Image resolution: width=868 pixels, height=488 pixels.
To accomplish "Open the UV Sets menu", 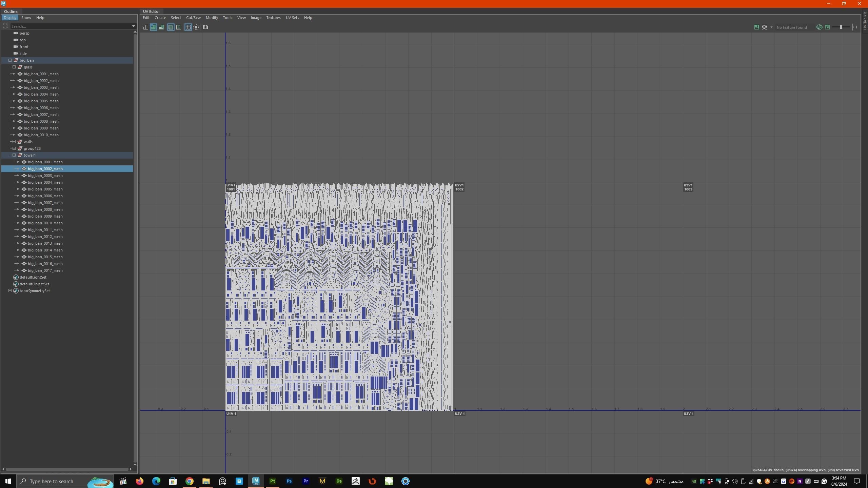I will click(292, 18).
